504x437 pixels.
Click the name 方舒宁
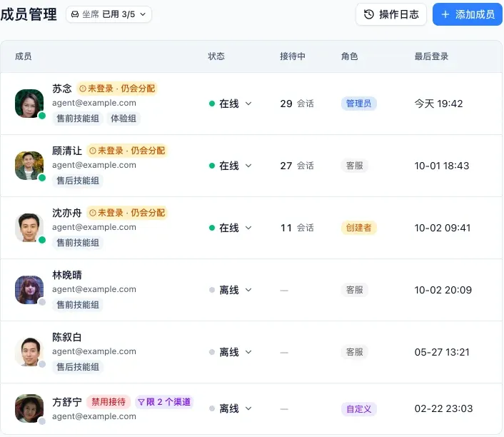67,402
